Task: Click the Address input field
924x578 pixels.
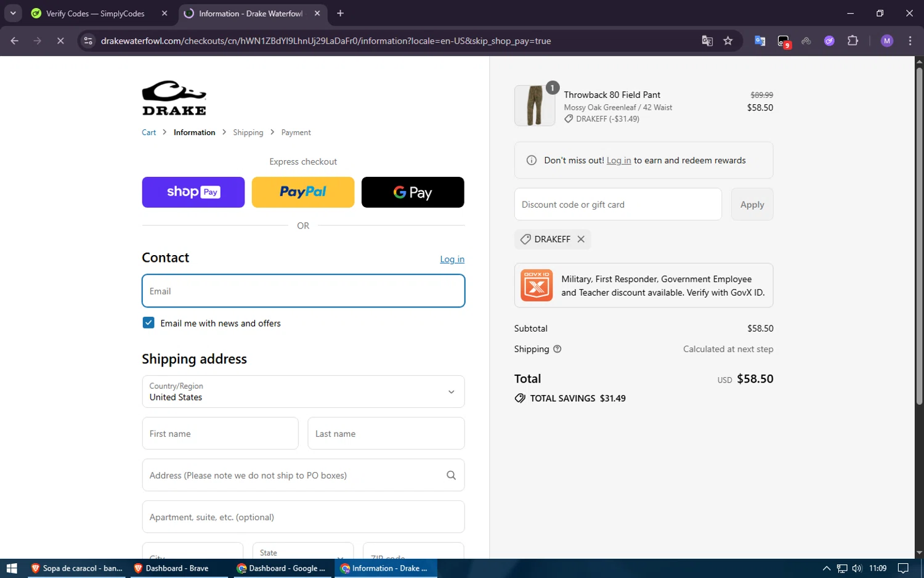Action: pyautogui.click(x=303, y=475)
